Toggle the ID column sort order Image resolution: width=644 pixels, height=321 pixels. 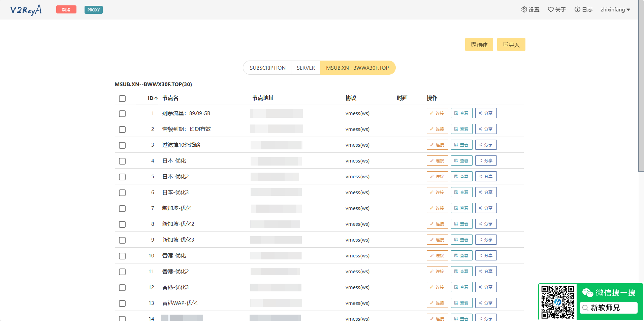click(152, 98)
